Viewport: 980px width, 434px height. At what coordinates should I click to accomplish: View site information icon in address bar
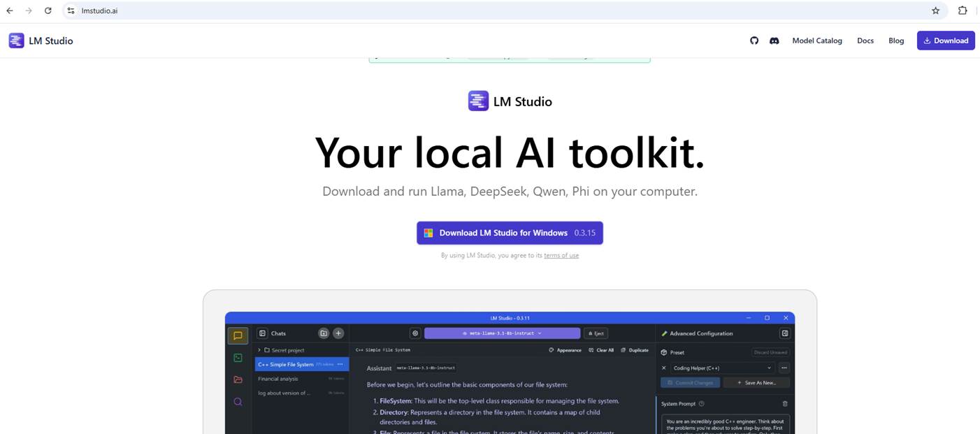71,10
